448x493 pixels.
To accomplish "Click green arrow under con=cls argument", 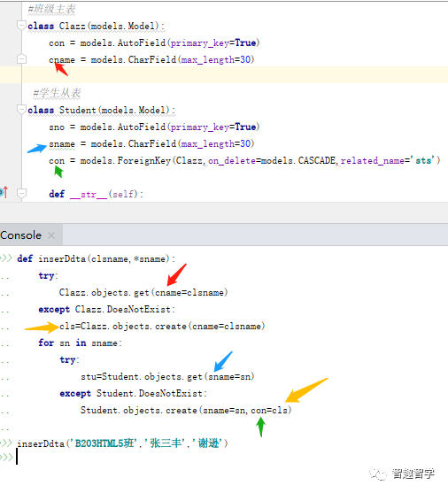I will (x=261, y=427).
